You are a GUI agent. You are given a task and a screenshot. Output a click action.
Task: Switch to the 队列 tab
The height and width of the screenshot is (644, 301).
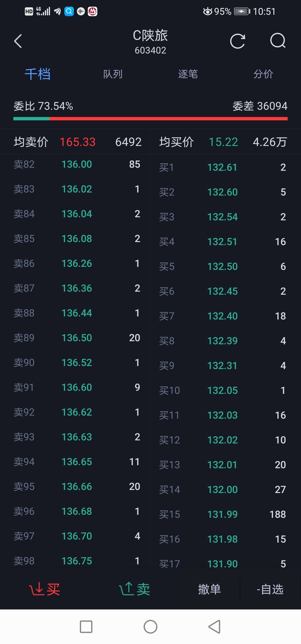113,74
